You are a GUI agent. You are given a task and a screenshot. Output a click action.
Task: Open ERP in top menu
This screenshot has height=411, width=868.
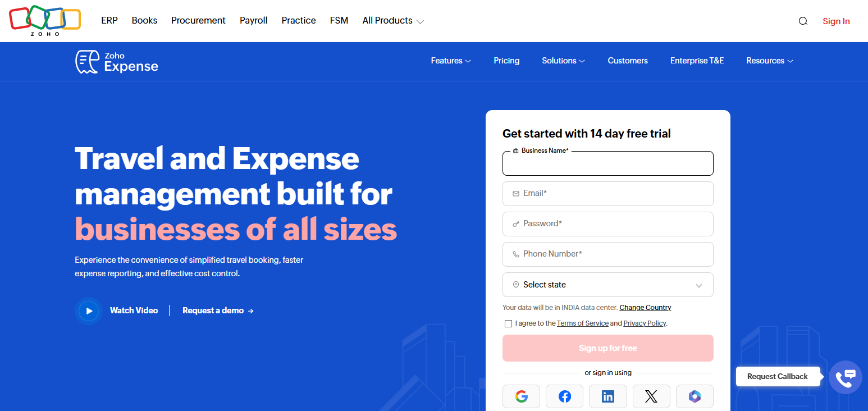[x=109, y=20]
